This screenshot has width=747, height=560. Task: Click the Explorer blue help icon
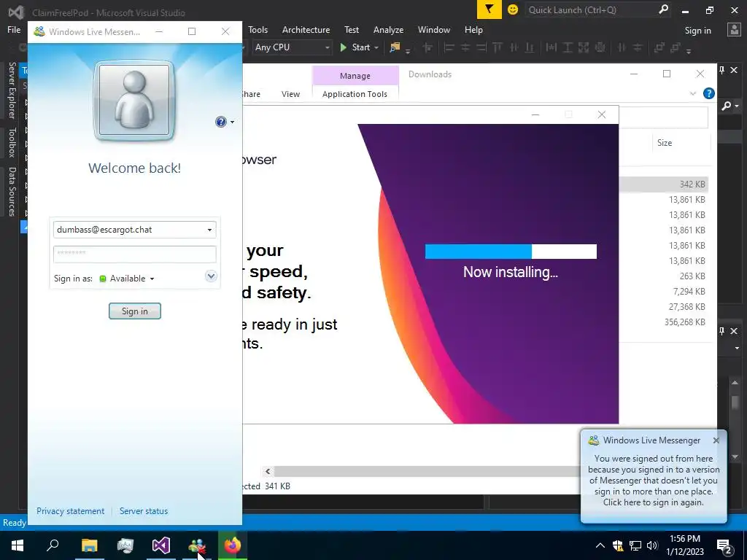pos(709,93)
